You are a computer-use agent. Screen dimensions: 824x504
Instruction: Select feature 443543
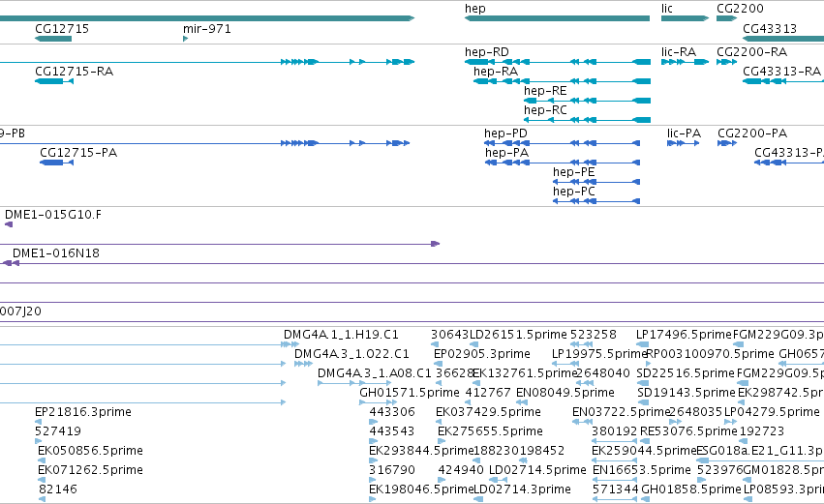(392, 431)
